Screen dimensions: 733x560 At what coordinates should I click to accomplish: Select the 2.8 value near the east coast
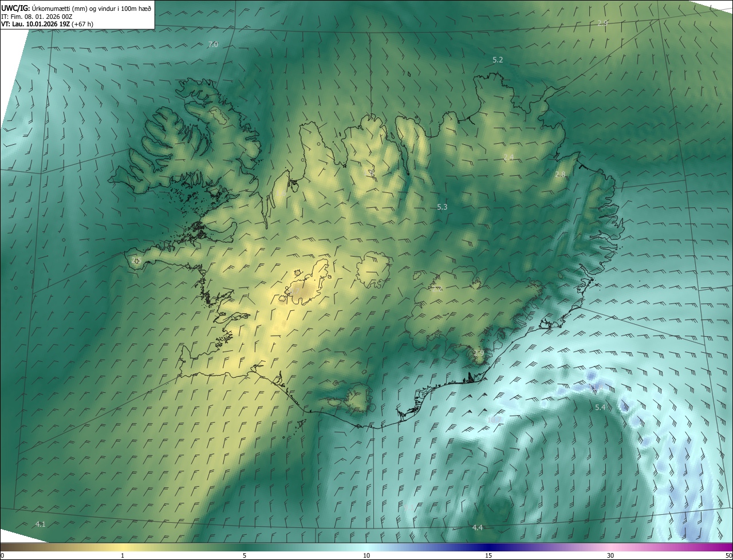coord(560,174)
